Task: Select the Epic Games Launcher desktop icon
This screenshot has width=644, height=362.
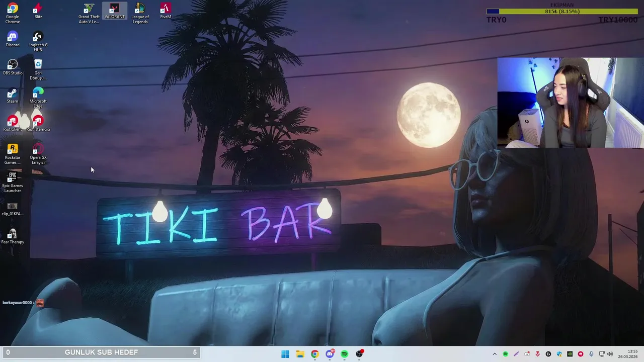Action: [13, 183]
